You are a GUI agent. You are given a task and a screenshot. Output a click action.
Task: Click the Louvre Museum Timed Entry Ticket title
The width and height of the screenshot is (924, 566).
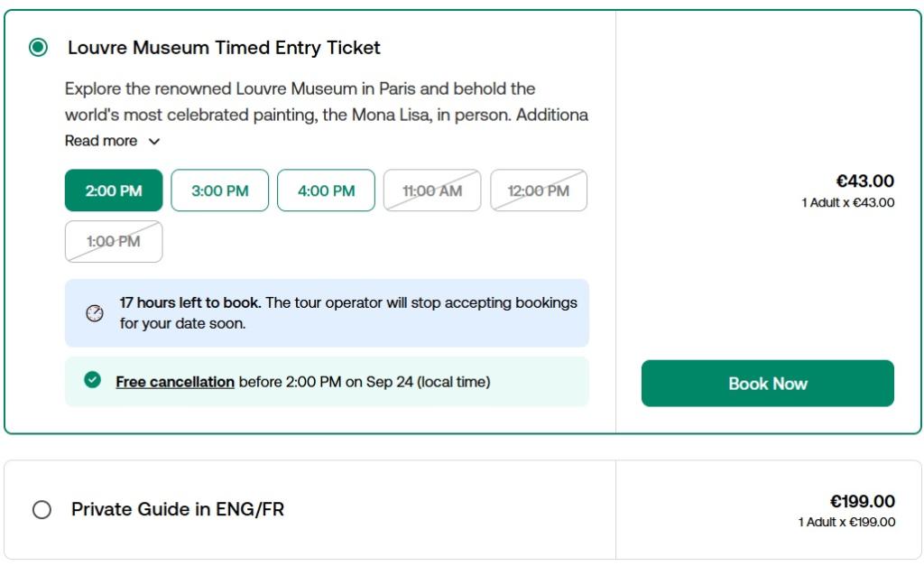[224, 48]
